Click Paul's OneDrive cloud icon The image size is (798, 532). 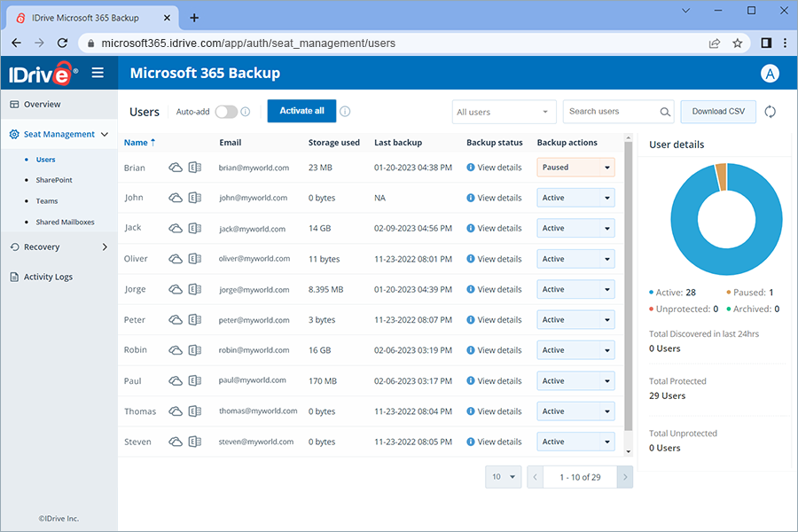176,380
